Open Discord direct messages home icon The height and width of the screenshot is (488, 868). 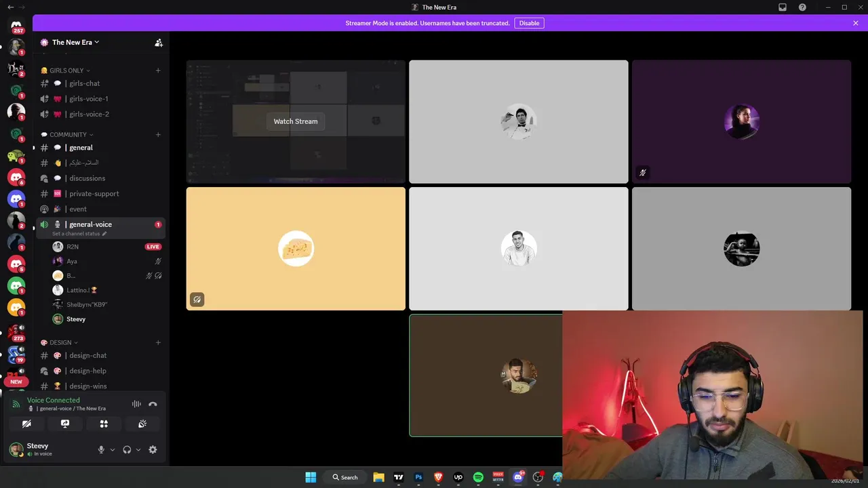pyautogui.click(x=16, y=26)
